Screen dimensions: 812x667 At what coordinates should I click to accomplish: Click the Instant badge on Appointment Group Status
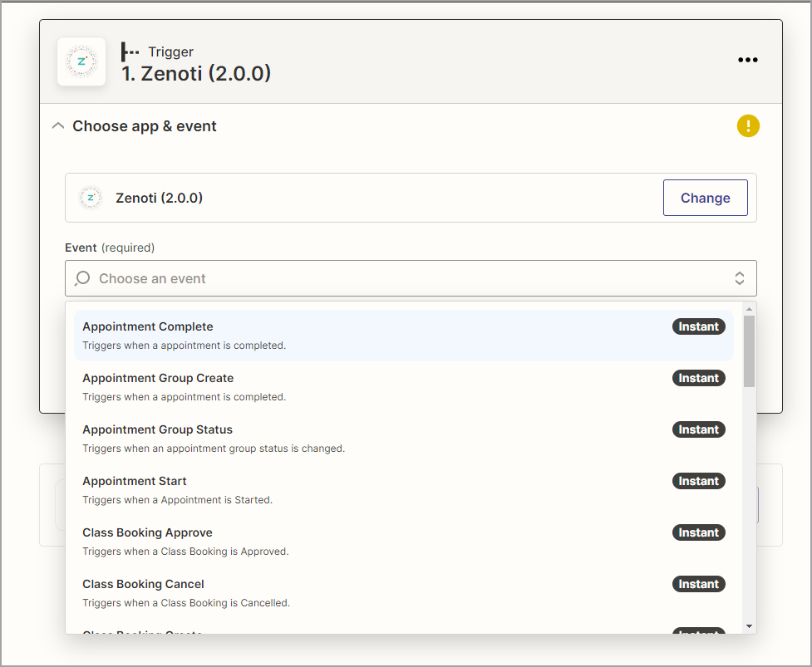click(x=699, y=429)
